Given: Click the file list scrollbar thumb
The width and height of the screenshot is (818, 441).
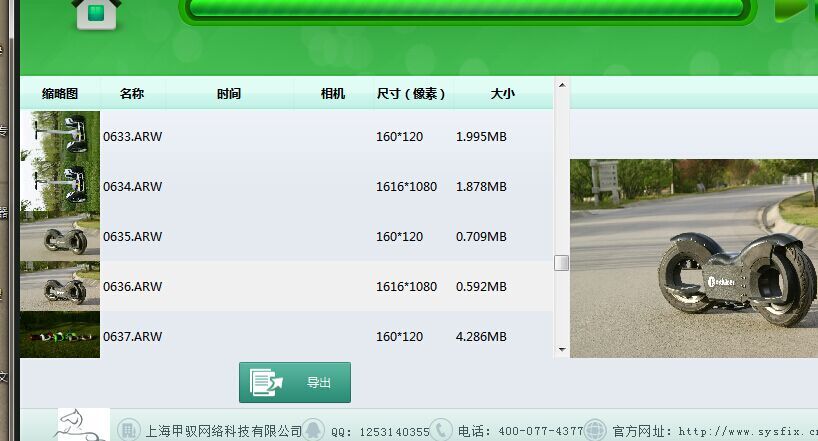Looking at the screenshot, I should [x=561, y=263].
